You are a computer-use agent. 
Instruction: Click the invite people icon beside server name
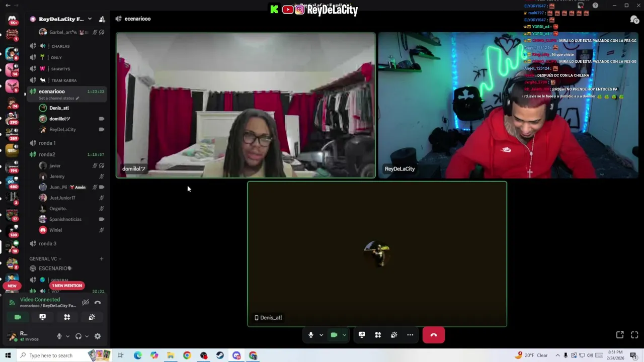coord(102,19)
